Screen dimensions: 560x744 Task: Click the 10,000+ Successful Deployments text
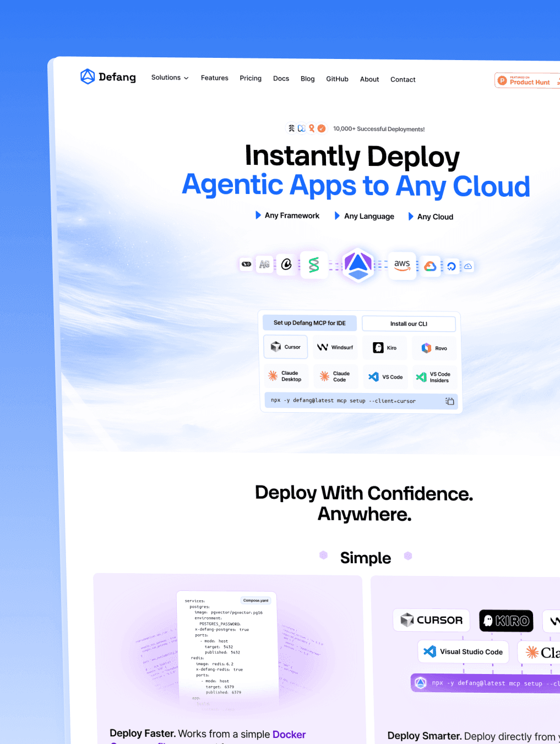379,129
